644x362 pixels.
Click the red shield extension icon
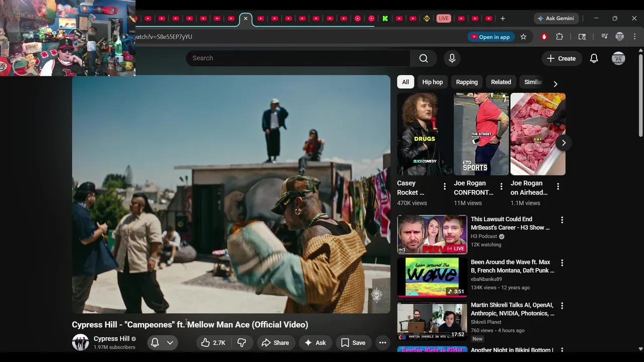tap(544, 37)
